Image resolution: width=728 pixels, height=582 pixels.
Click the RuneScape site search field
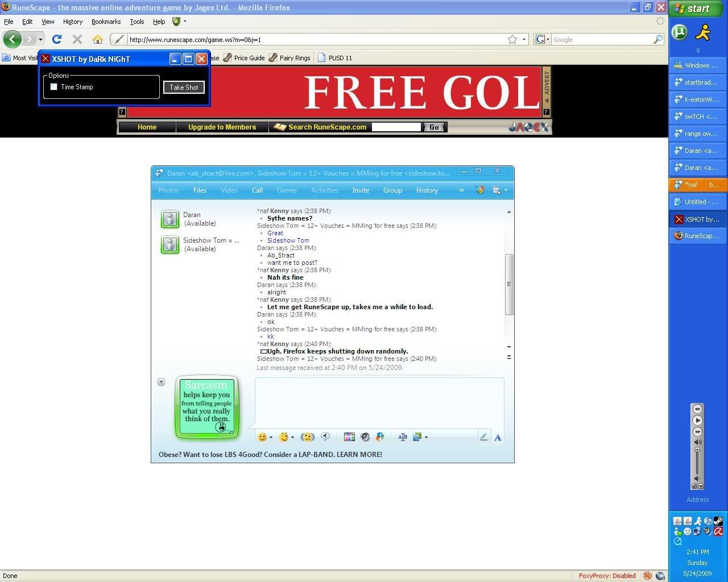(x=396, y=127)
